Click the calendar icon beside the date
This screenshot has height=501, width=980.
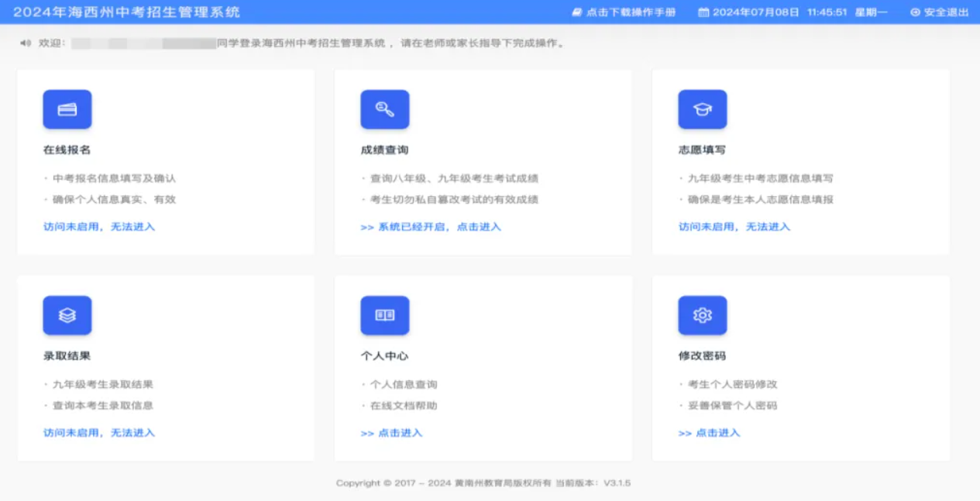tap(703, 12)
